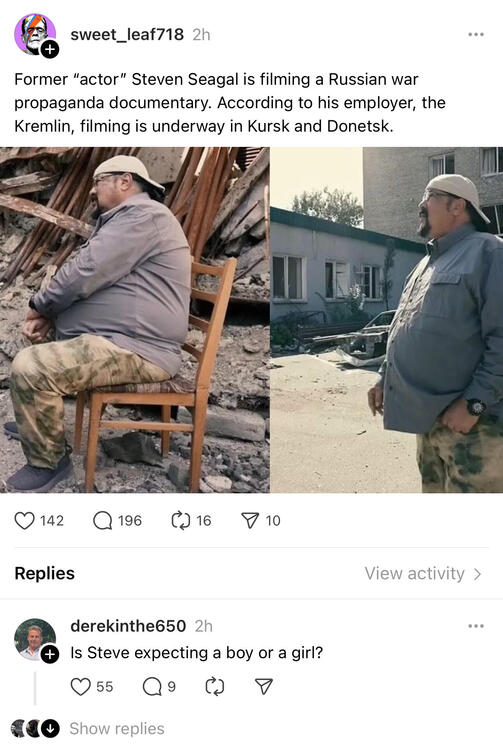Follow derekinthe650 using plus badge
503x750 pixels.
tap(50, 654)
